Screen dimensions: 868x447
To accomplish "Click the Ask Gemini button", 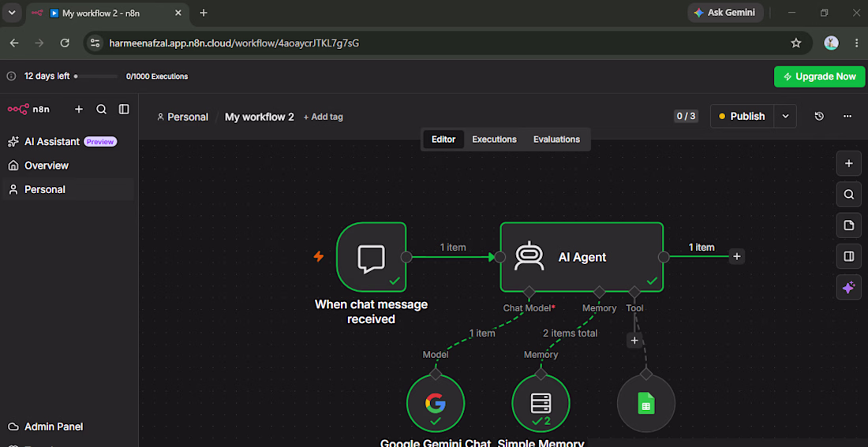I will [725, 13].
